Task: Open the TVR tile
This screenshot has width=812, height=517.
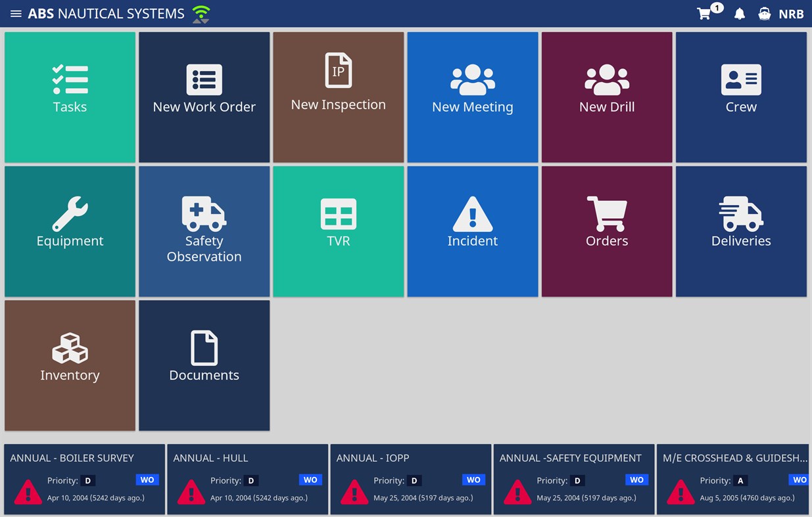Action: (x=339, y=231)
